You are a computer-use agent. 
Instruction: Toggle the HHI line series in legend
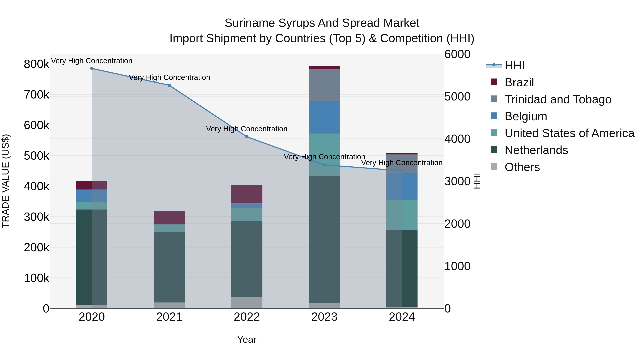point(505,65)
